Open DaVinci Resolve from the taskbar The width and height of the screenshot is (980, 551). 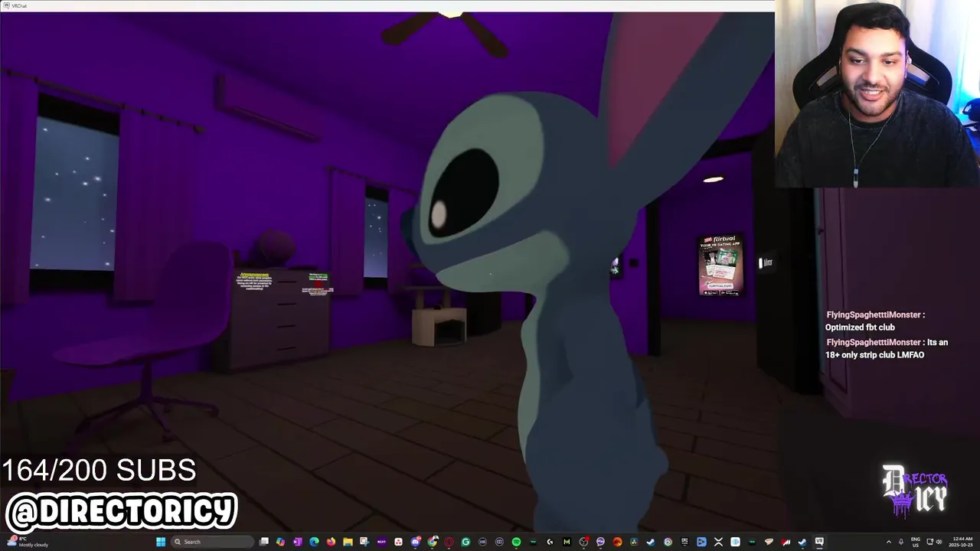point(633,542)
